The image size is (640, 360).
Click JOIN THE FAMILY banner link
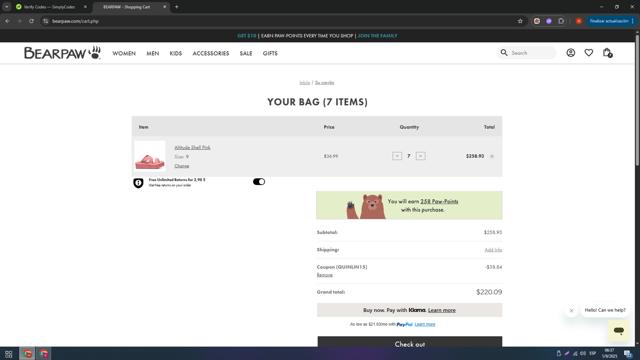click(x=377, y=36)
